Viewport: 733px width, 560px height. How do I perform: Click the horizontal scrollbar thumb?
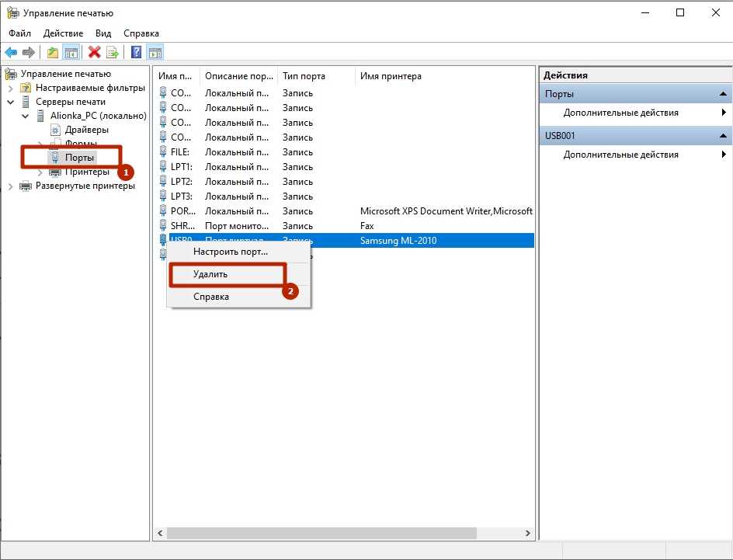[321, 533]
